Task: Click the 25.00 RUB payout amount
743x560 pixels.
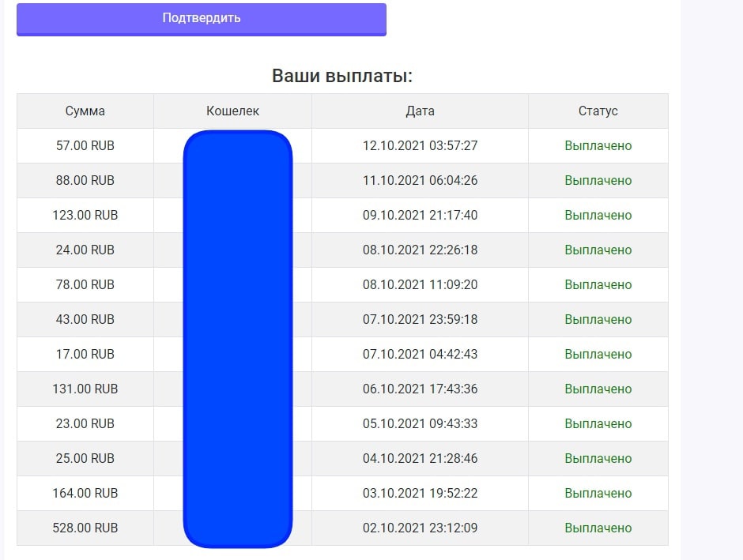Action: pos(85,459)
